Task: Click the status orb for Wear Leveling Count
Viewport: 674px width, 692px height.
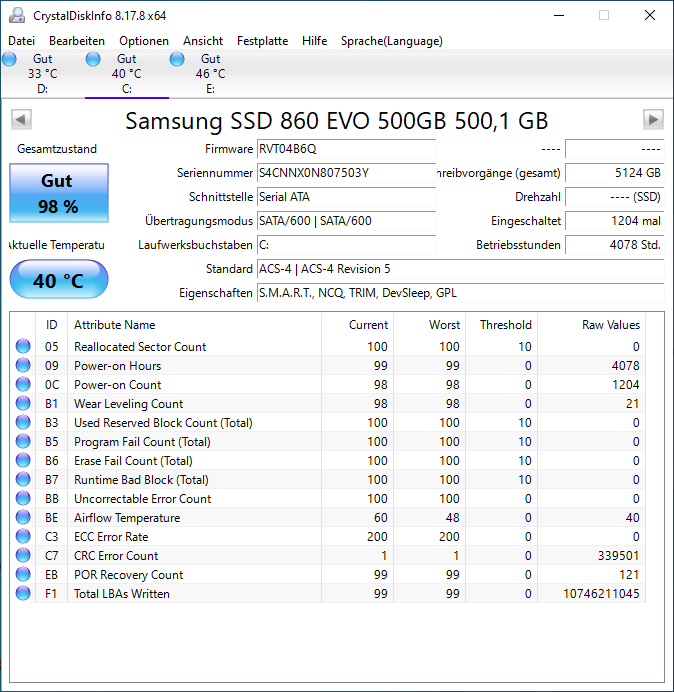Action: (x=23, y=403)
